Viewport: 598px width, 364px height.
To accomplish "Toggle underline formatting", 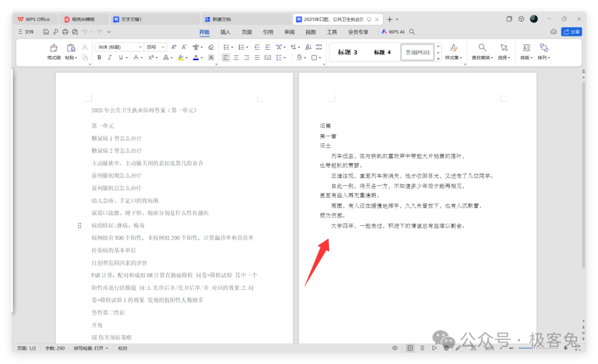I will point(121,58).
